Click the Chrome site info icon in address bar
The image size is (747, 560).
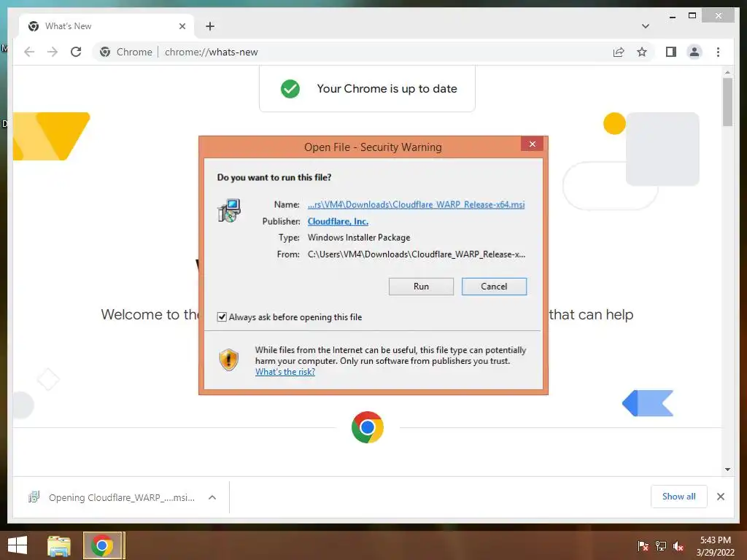(105, 52)
